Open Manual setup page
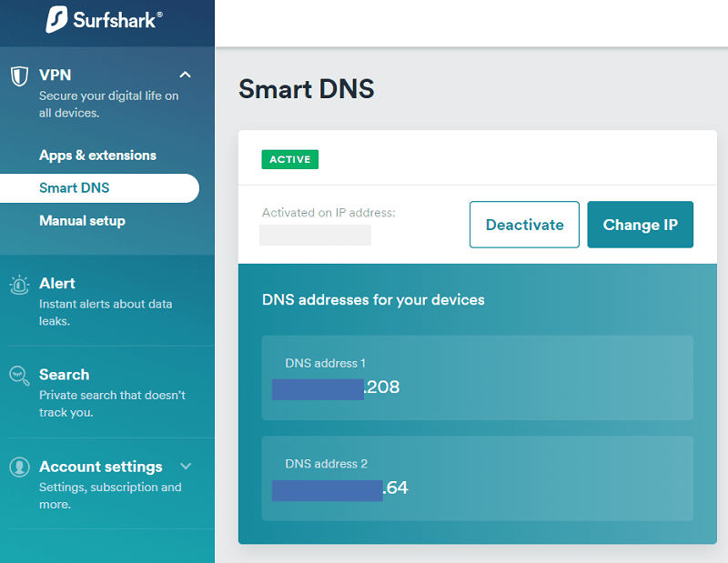 tap(82, 220)
